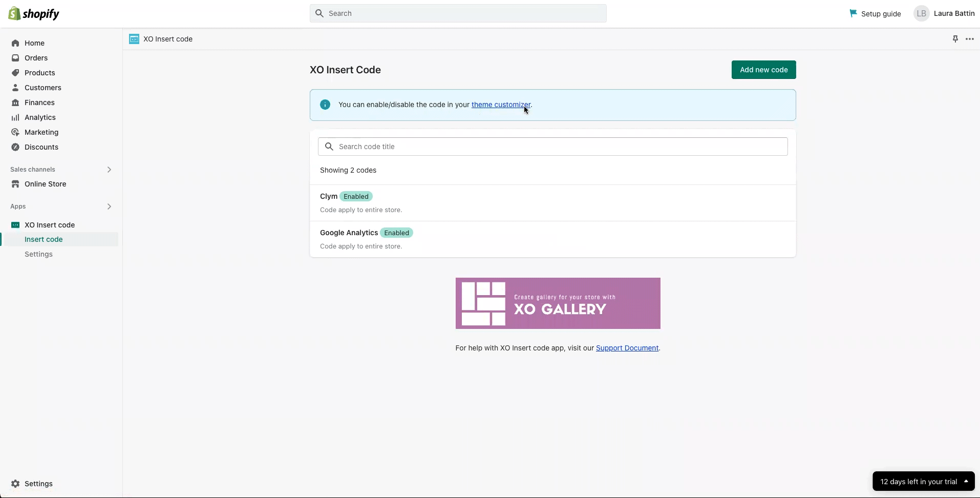Click the Marketing target icon
980x498 pixels.
click(x=15, y=132)
